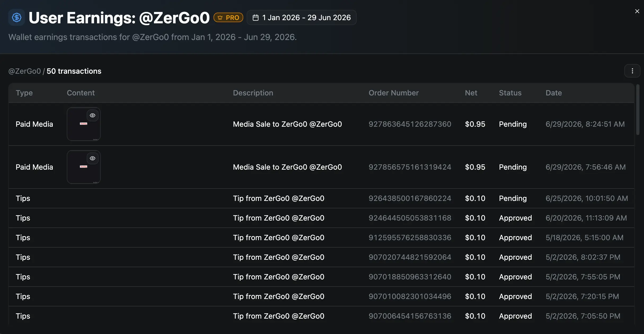644x334 pixels.
Task: Open the date range picker 1 Jan 2026 - 29 Jun 2026
Action: tap(301, 17)
